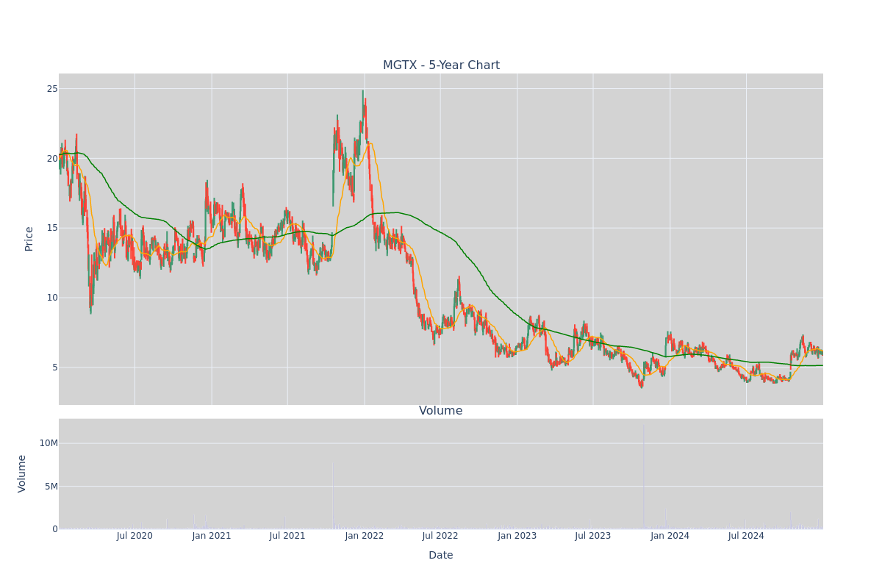The image size is (882, 588).
Task: Click the tallest volume spike near late 2023
Action: coord(644,476)
